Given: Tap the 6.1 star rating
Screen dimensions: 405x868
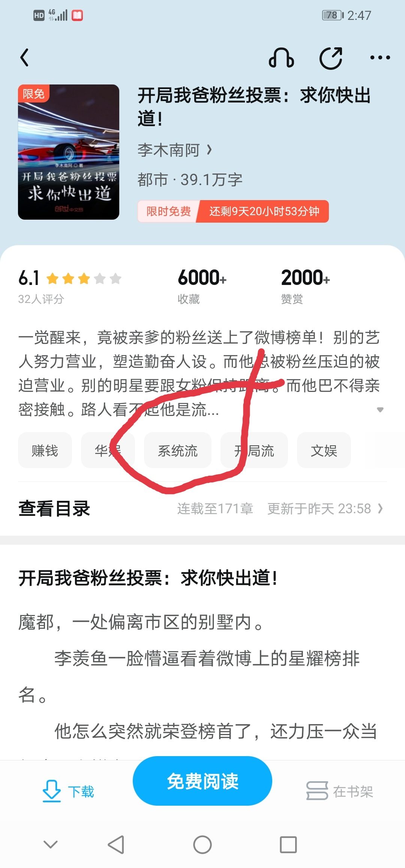Looking at the screenshot, I should [70, 278].
